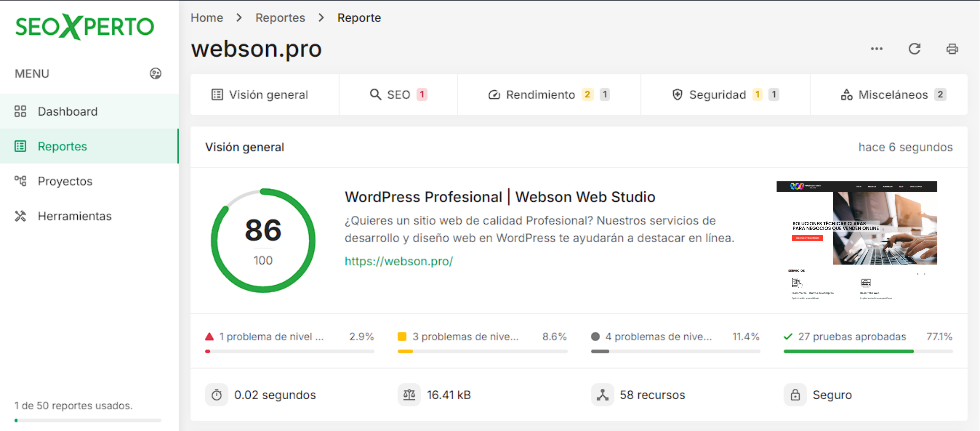980x431 pixels.
Task: Click the webson.pro page heading
Action: 256,49
